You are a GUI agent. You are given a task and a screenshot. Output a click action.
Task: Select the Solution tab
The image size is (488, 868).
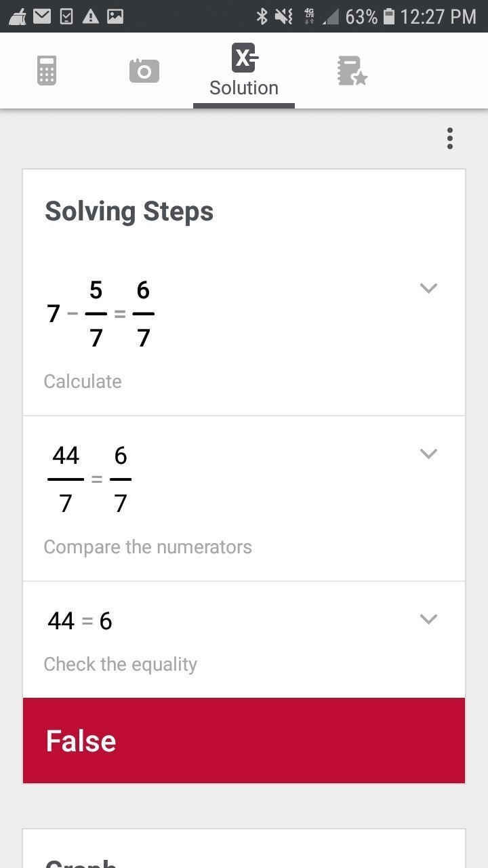click(x=244, y=71)
